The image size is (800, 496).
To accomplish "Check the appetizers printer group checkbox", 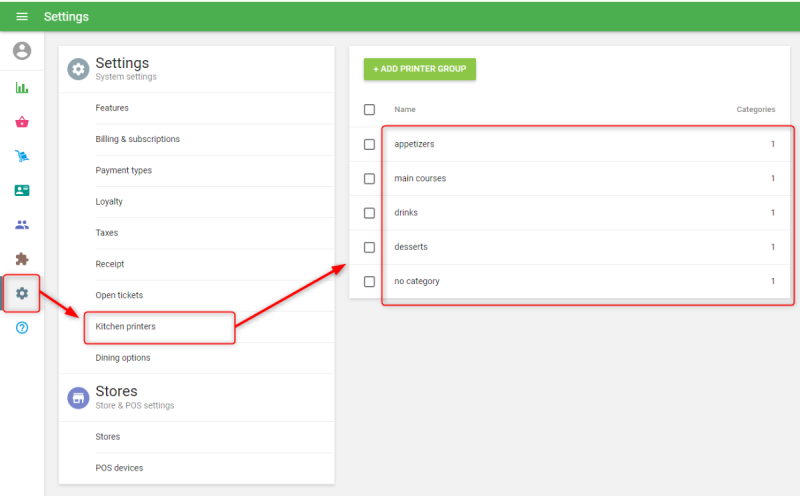I will click(x=369, y=144).
